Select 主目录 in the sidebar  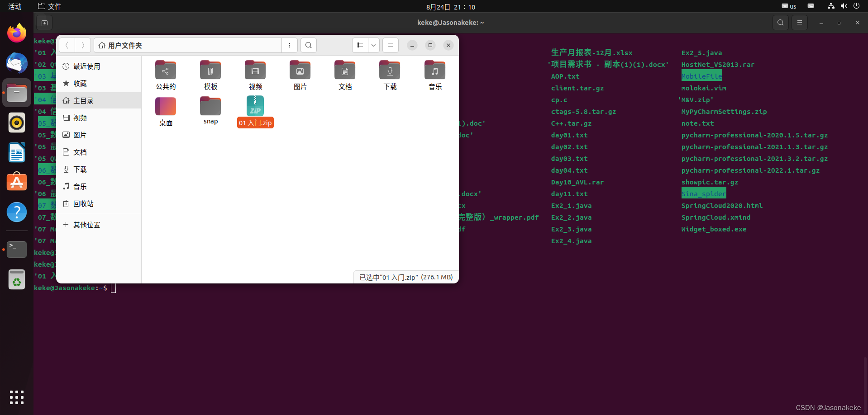99,101
